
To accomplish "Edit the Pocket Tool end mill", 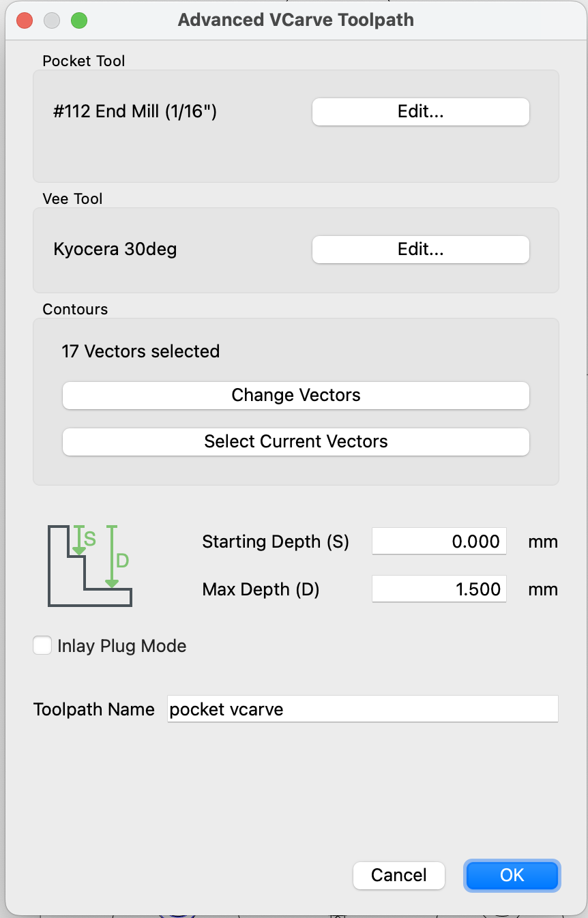I will (x=420, y=112).
